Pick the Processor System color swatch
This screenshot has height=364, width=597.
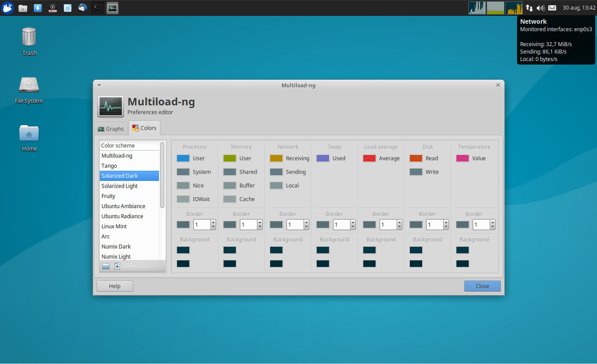183,172
